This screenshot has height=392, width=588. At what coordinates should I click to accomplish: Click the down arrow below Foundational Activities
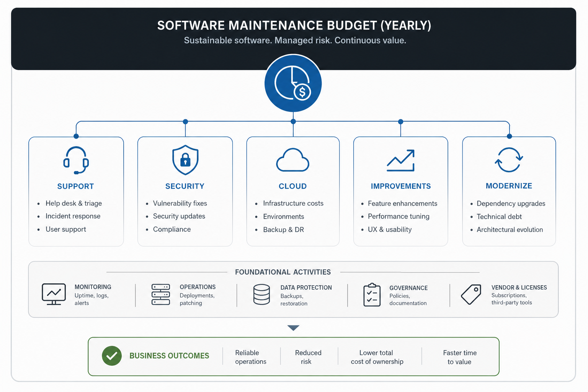[293, 328]
